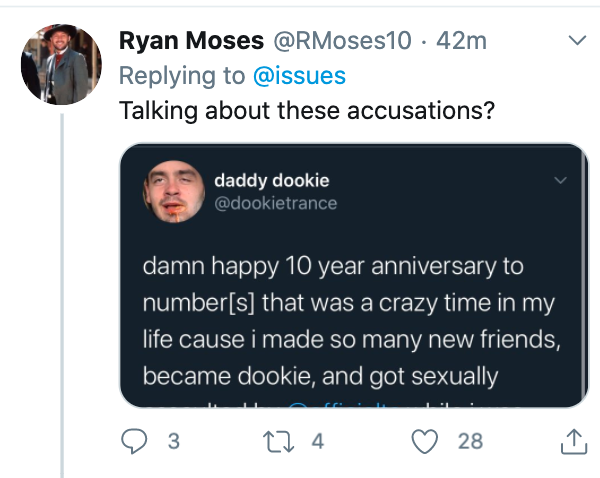Click daddy dookie's avatar in screenshot
This screenshot has height=478, width=600.
click(x=174, y=191)
